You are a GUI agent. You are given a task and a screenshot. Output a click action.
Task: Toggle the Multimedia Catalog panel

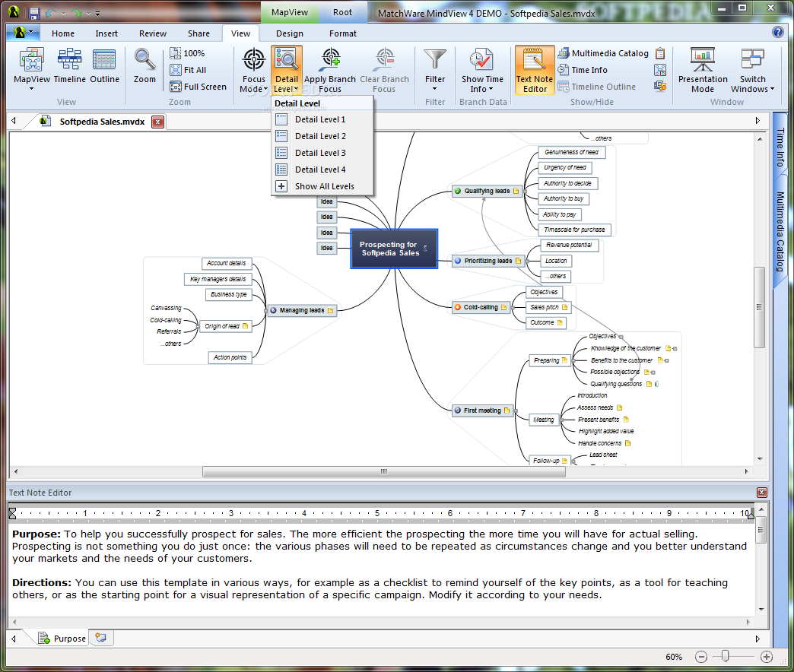pyautogui.click(x=604, y=53)
